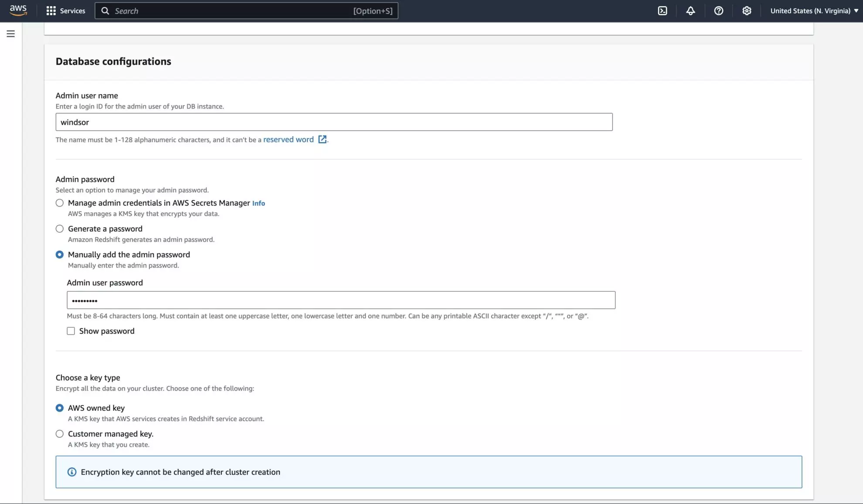Open the United States (N. Virginia) region dropdown
The height and width of the screenshot is (504, 863).
[x=814, y=11]
